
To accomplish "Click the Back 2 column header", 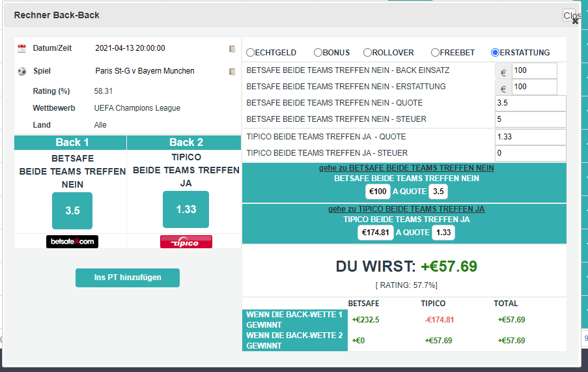I will (x=184, y=143).
